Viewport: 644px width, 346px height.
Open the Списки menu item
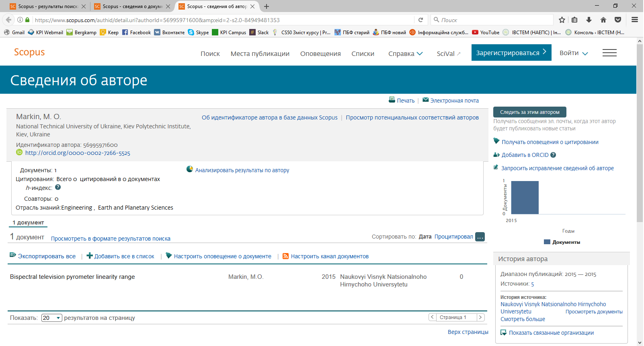pyautogui.click(x=363, y=54)
